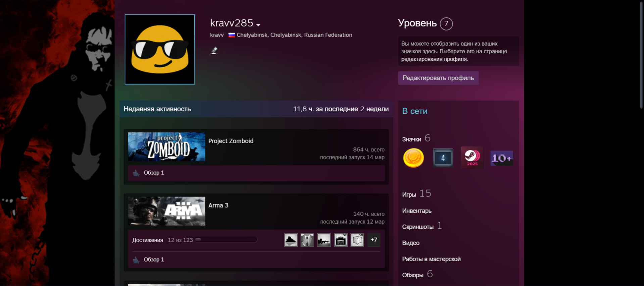Open the Видео videos link

click(x=411, y=243)
